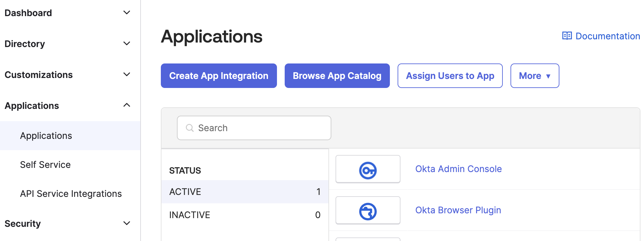644x241 pixels.
Task: Go to API Service Integrations
Action: [x=71, y=194]
